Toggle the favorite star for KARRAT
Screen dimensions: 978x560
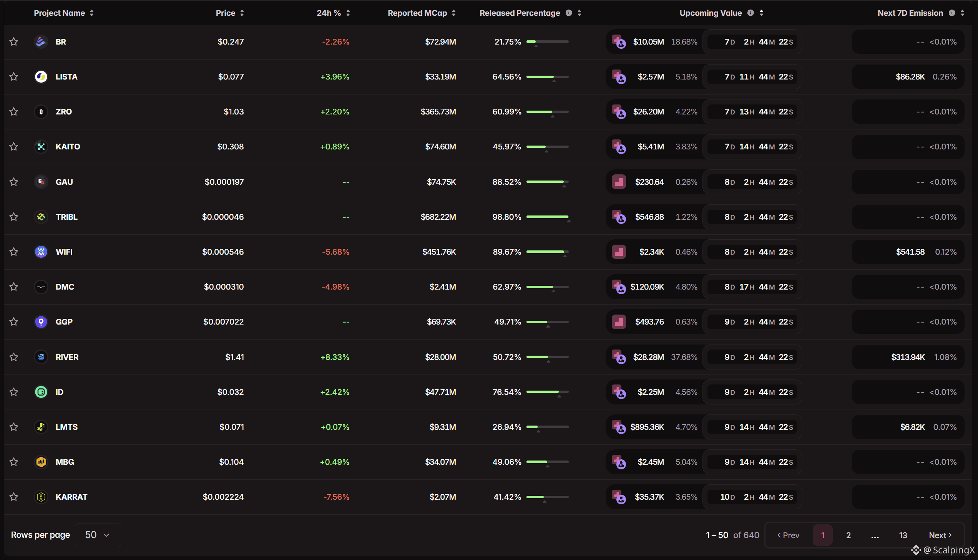(x=14, y=497)
